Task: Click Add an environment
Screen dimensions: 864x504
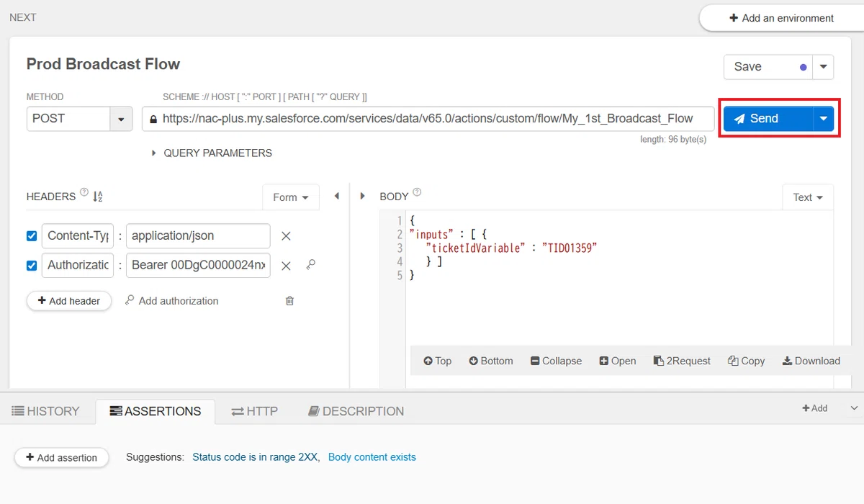Action: pyautogui.click(x=781, y=18)
